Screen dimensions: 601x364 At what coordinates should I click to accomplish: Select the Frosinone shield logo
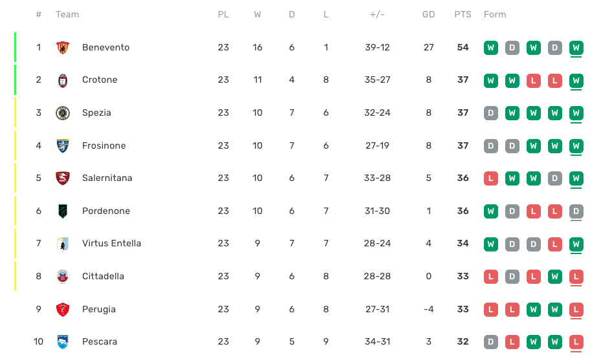(x=63, y=146)
